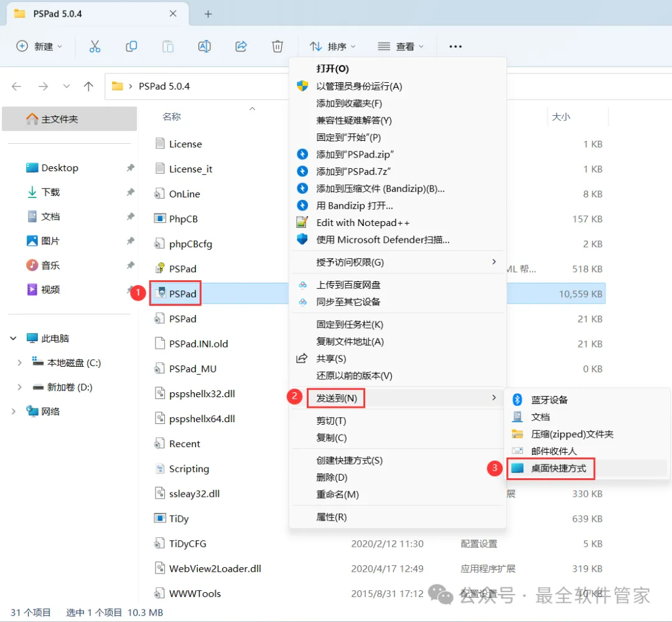Open the 查看 view dropdown
672x622 pixels.
pyautogui.click(x=401, y=46)
